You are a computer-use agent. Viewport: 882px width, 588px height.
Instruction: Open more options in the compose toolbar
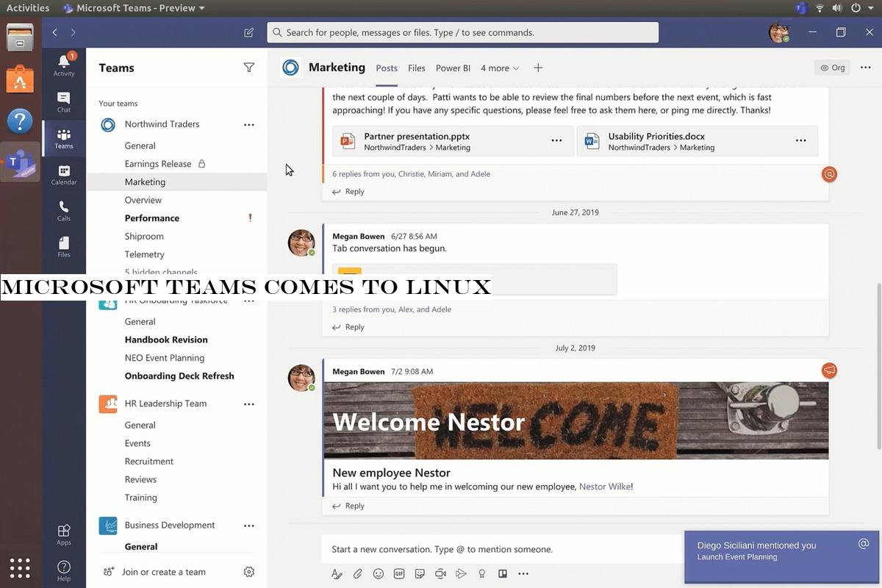(x=523, y=574)
